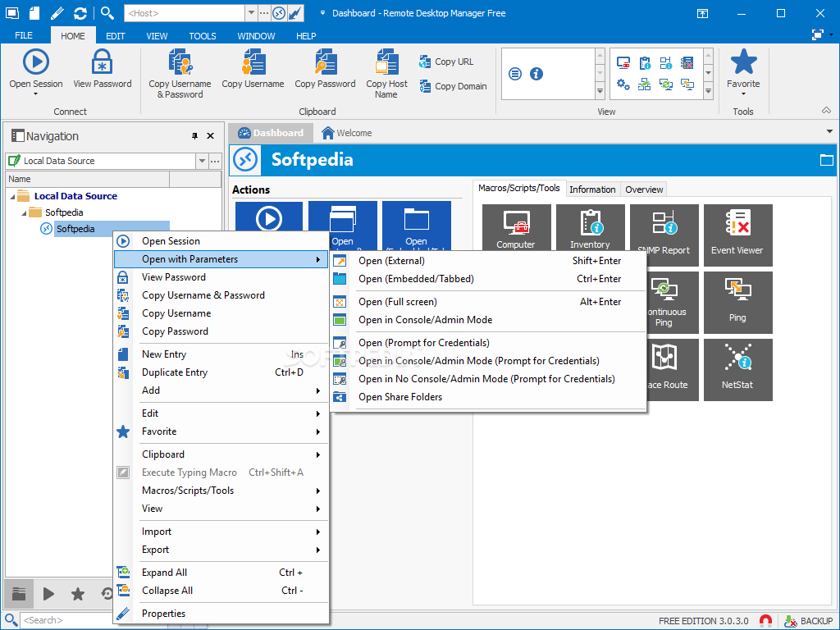Click Copy Username & Password ribbon icon

coord(180,62)
